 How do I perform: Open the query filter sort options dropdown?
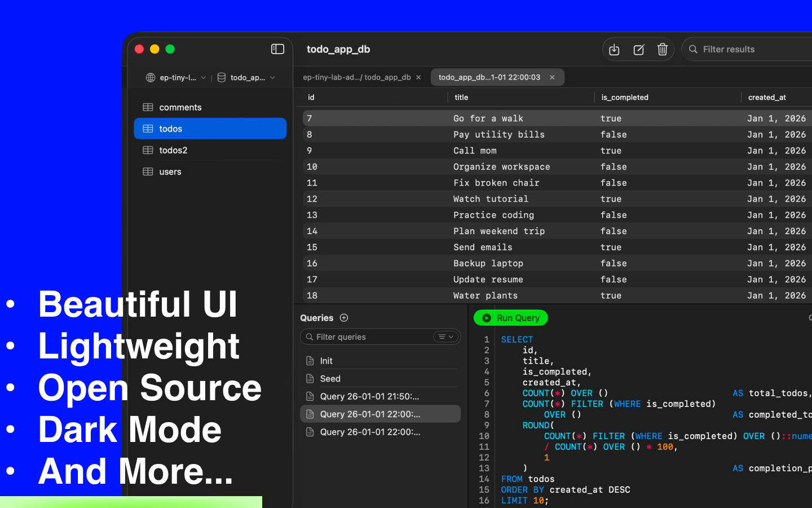445,336
